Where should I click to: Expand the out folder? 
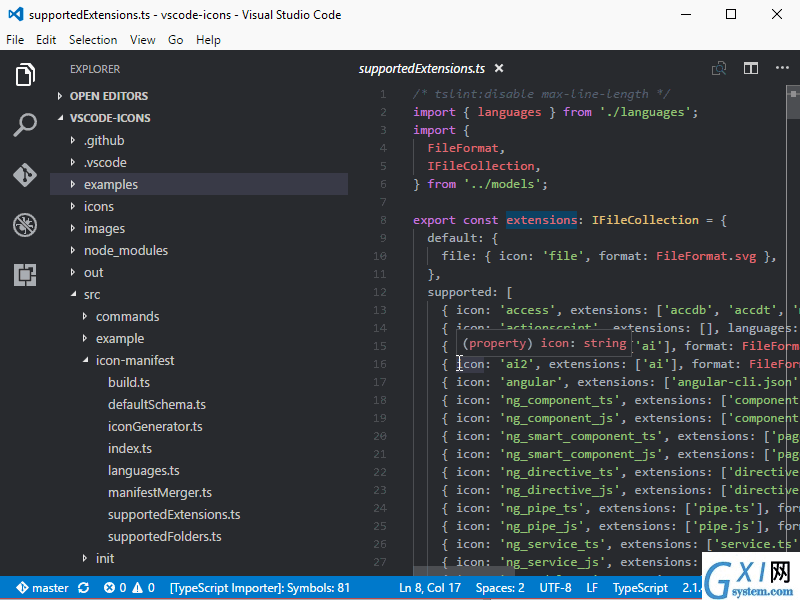pyautogui.click(x=72, y=272)
